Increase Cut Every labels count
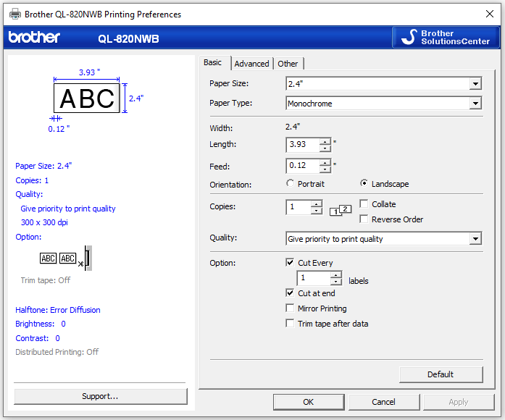Screen dimensions: 505x420 (336, 275)
